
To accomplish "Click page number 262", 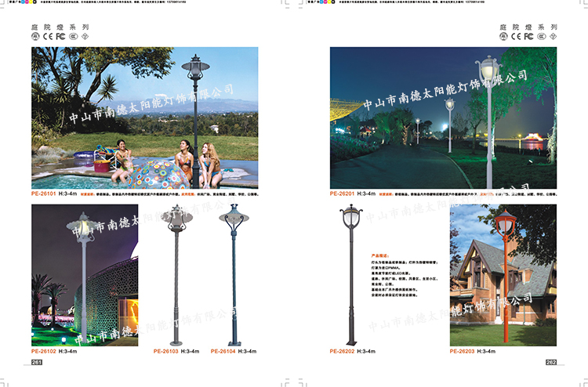I will [x=550, y=362].
